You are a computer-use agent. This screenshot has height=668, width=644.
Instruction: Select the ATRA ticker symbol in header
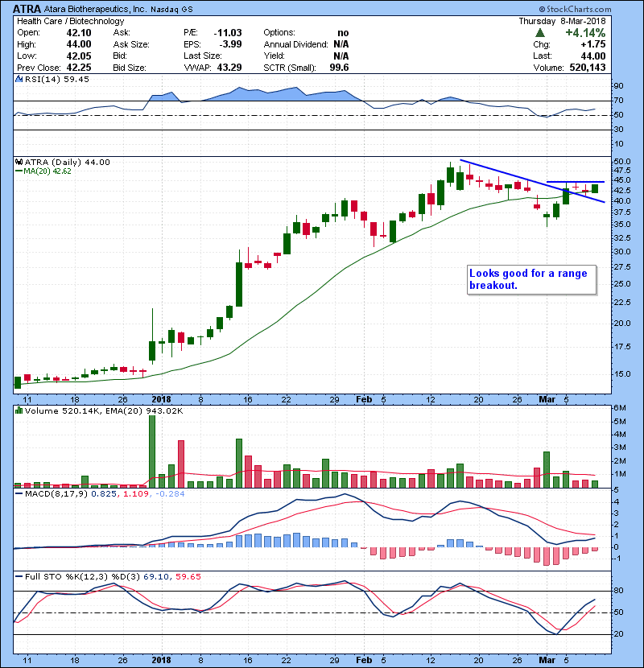pos(27,9)
